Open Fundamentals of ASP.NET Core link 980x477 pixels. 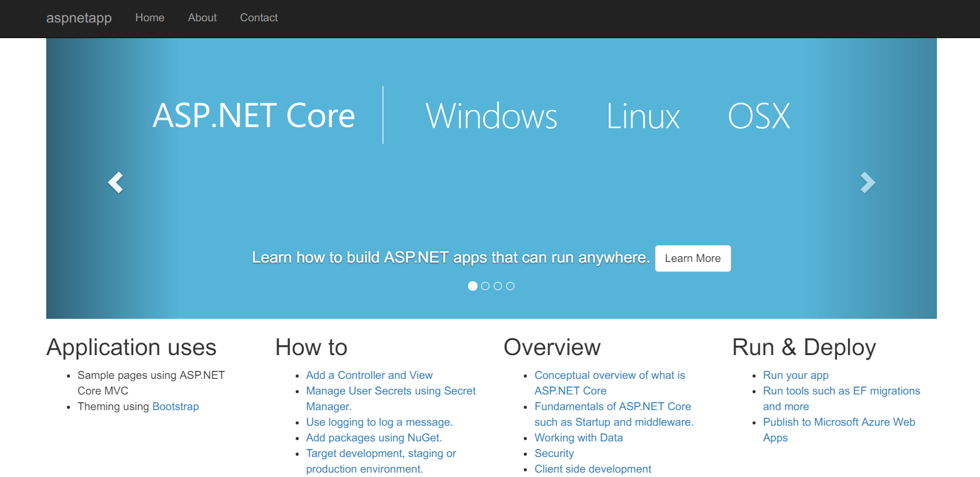point(614,414)
